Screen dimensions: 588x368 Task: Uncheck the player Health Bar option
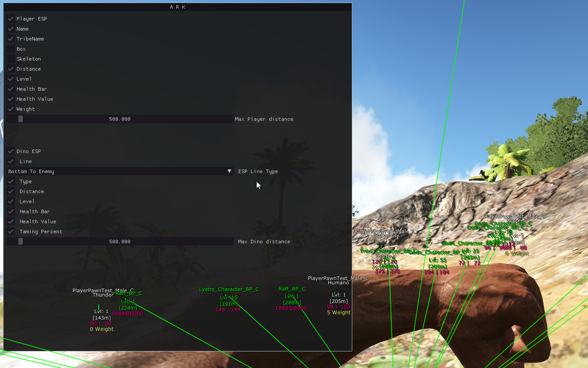(11, 89)
